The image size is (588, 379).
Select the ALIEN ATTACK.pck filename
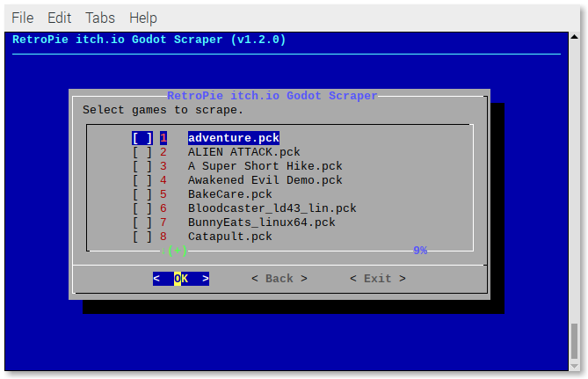[x=244, y=152]
